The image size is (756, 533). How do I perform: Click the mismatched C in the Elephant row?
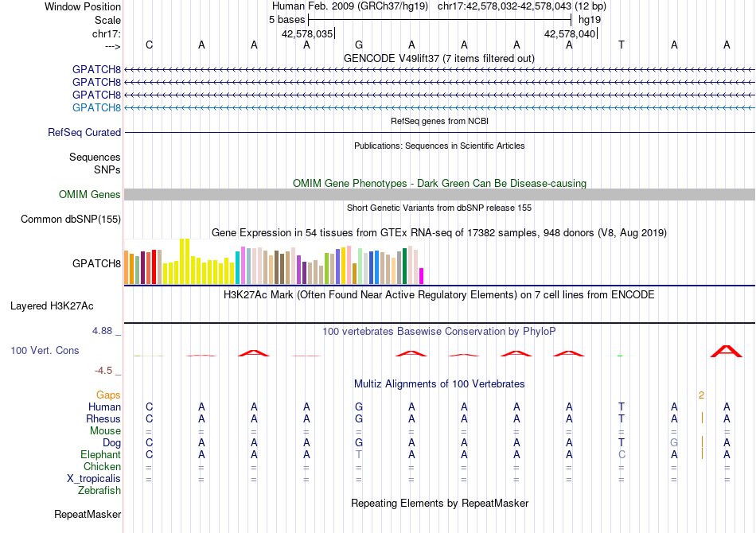(622, 454)
